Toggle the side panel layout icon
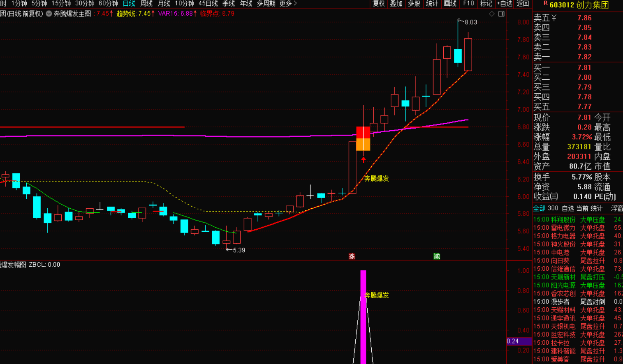 [x=501, y=14]
